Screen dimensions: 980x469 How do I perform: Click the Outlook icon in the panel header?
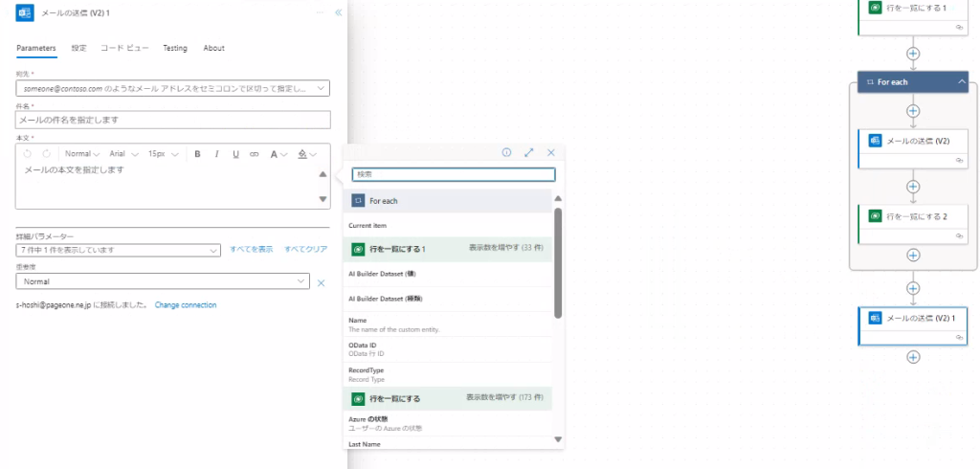click(25, 13)
